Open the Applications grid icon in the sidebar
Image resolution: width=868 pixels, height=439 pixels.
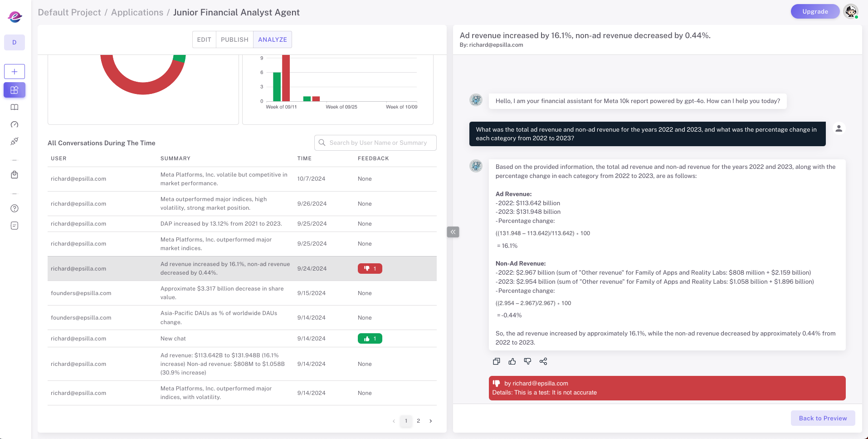coord(15,90)
